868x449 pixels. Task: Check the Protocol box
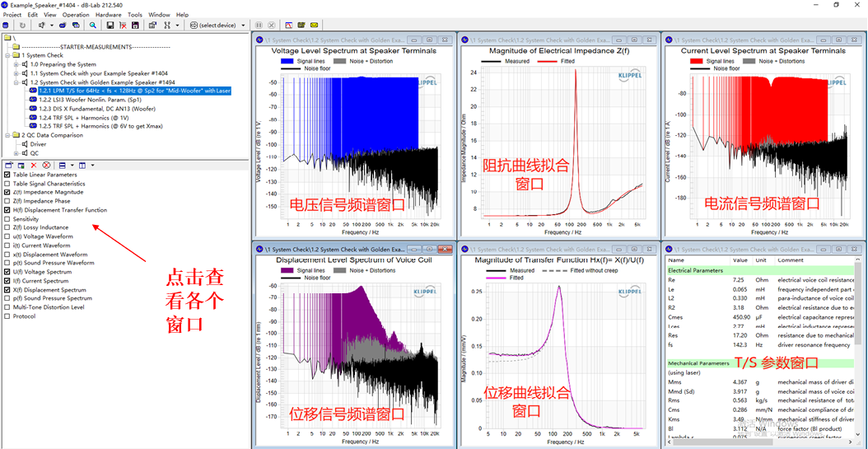(7, 316)
